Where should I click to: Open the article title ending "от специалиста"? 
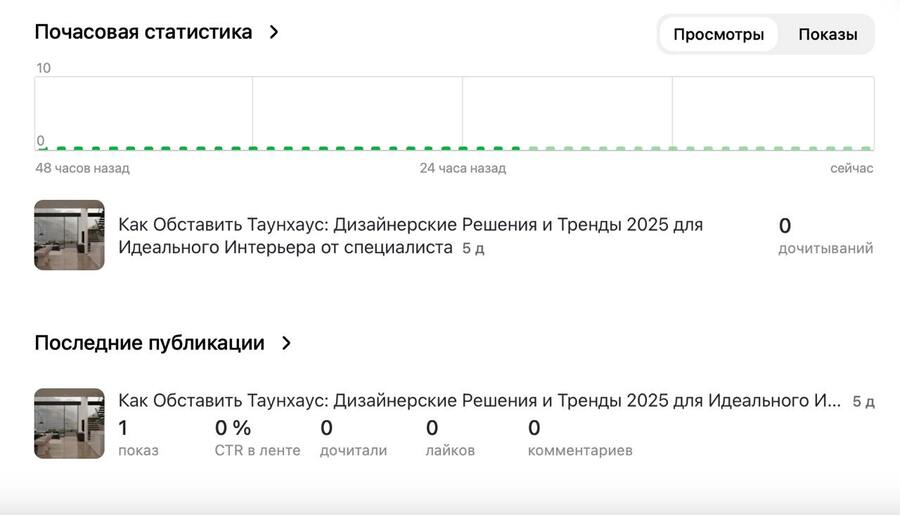click(x=410, y=236)
